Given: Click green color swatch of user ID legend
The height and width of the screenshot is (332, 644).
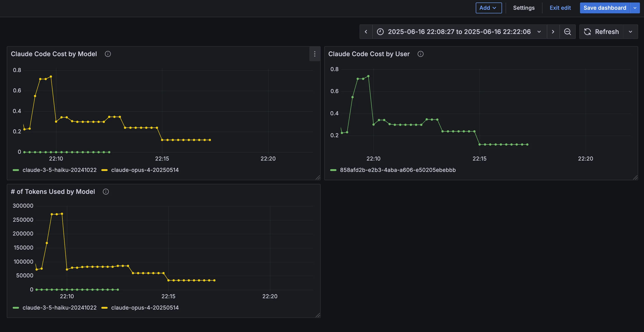Looking at the screenshot, I should [x=333, y=170].
